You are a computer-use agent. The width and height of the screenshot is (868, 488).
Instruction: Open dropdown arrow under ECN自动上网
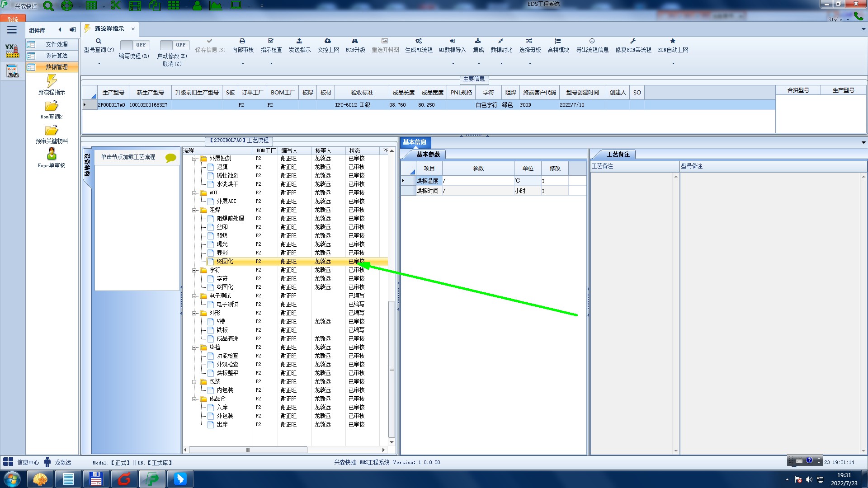tap(673, 64)
